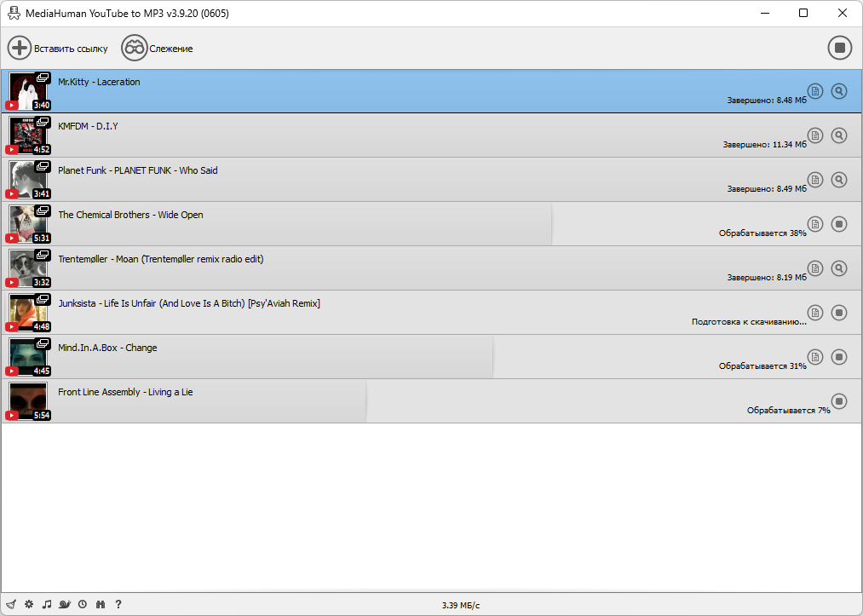Click the broom clear-list icon in status bar
This screenshot has width=863, height=616.
tap(11, 604)
